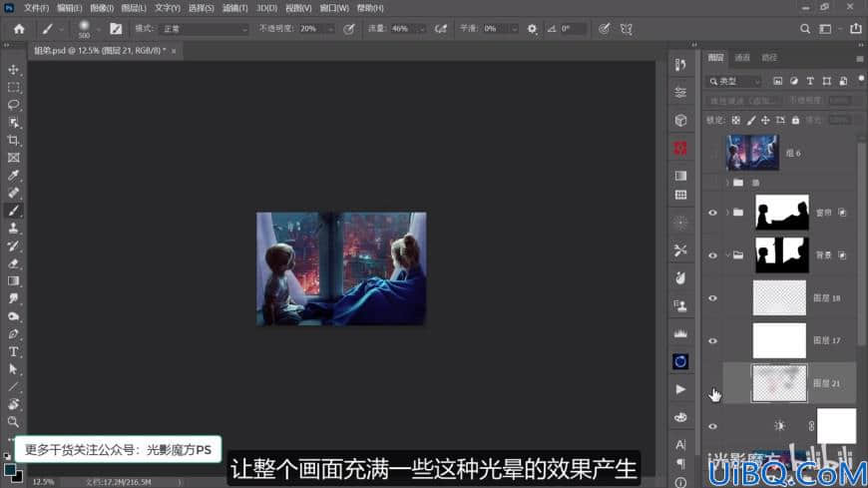Select the Rectangular Marquee tool
The width and height of the screenshot is (868, 488).
pos(13,88)
